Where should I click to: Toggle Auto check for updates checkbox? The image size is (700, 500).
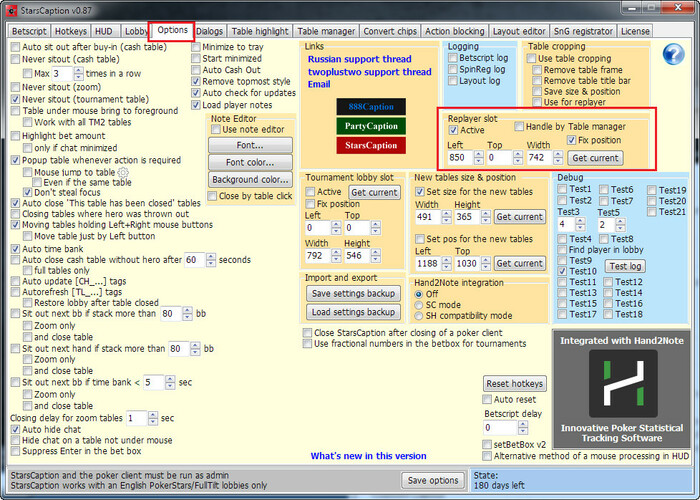(x=196, y=93)
